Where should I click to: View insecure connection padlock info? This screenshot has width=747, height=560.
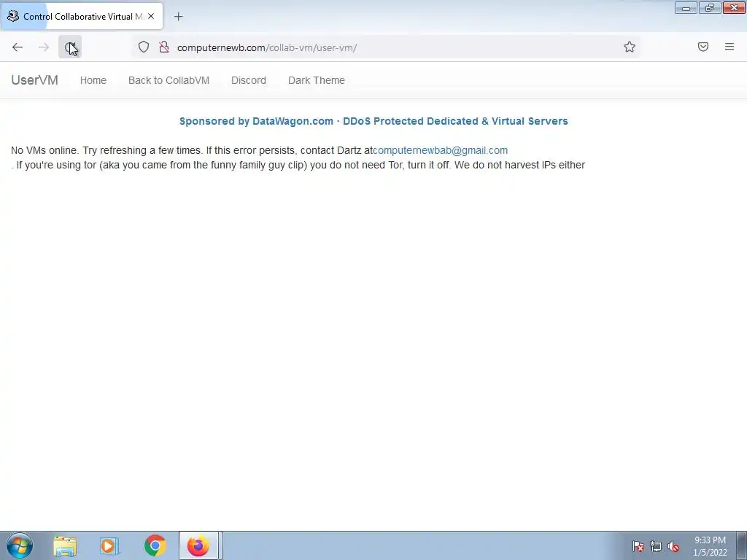164,47
